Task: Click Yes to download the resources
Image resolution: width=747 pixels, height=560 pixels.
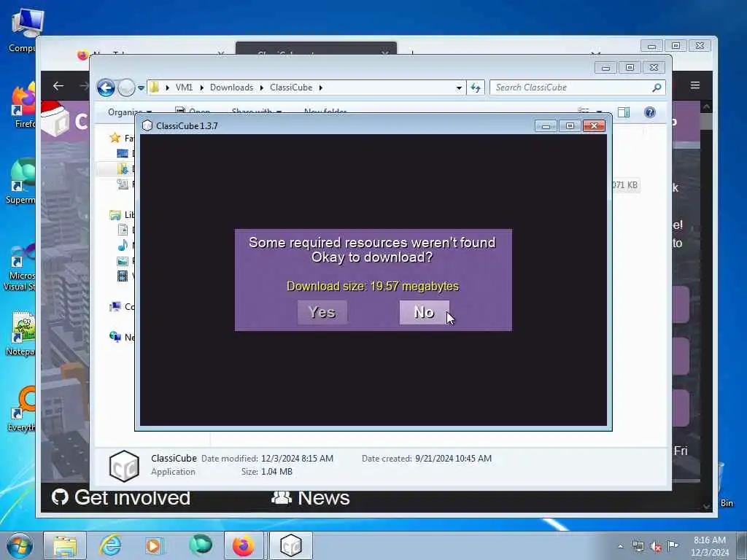Action: 322,312
